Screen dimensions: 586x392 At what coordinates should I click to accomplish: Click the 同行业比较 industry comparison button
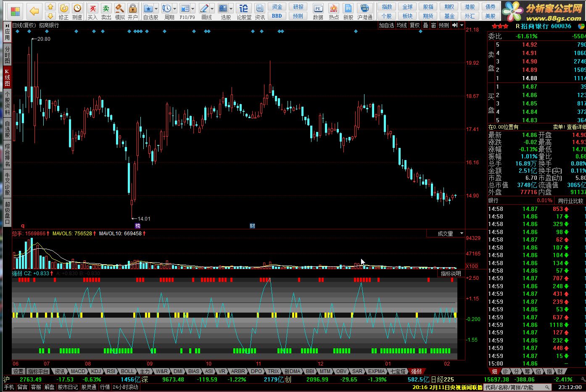click(x=570, y=201)
